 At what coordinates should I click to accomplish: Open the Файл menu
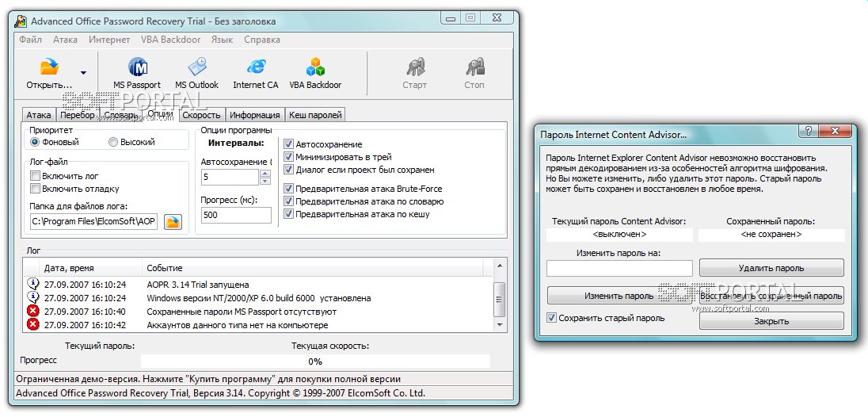[30, 40]
